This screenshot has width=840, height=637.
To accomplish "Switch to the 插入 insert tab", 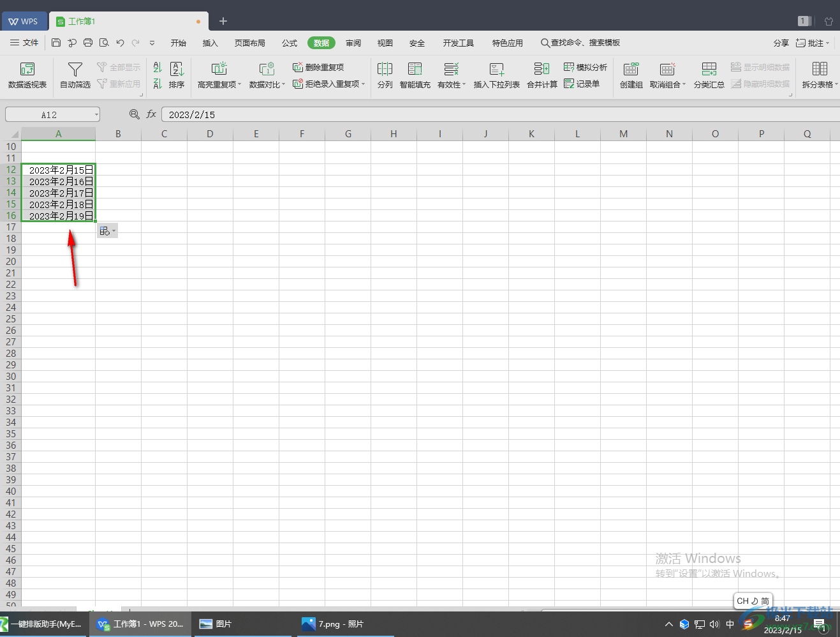I will [x=210, y=43].
